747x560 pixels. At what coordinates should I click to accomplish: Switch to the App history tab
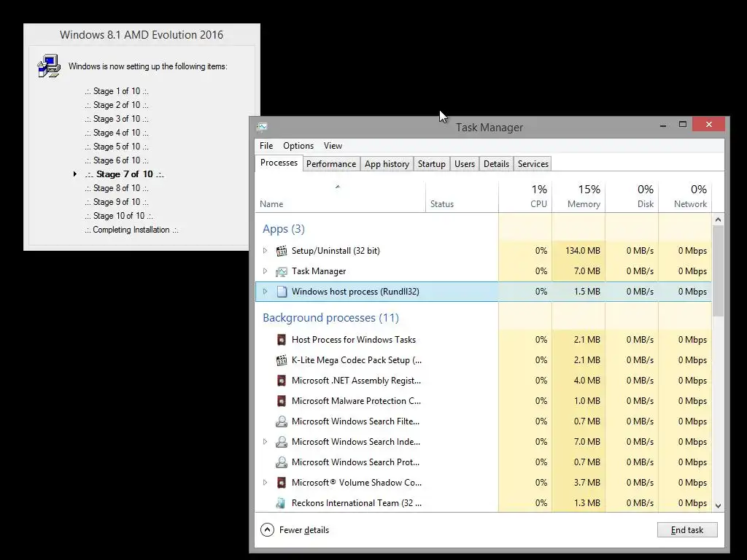387,164
